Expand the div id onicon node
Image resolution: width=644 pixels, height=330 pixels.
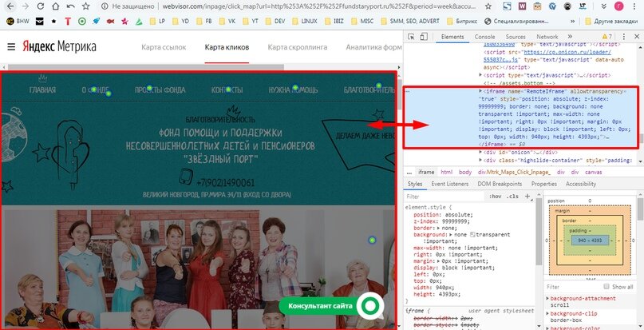coord(480,153)
